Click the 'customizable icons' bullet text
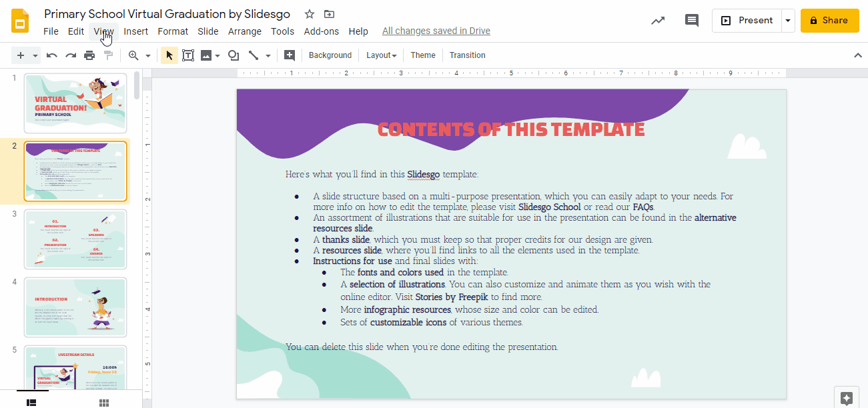 pos(408,323)
